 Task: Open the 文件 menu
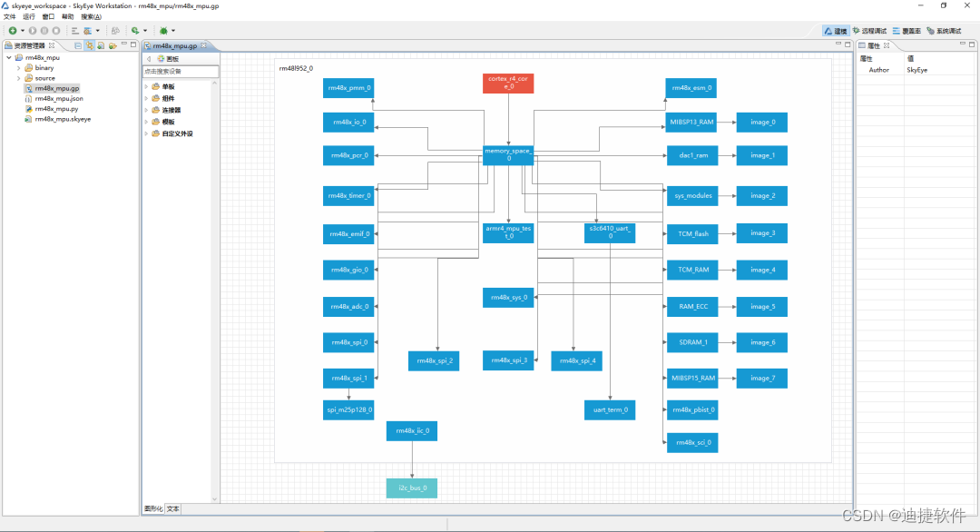tap(10, 17)
